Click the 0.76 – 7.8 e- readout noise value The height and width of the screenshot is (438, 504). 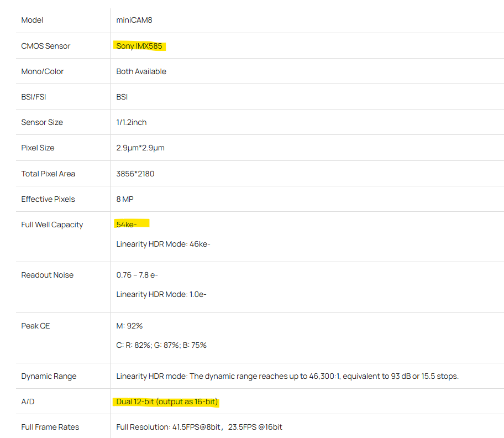pos(137,275)
